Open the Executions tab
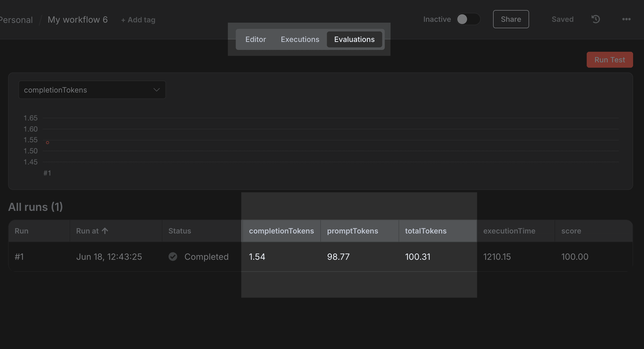The width and height of the screenshot is (644, 349). pyautogui.click(x=300, y=39)
